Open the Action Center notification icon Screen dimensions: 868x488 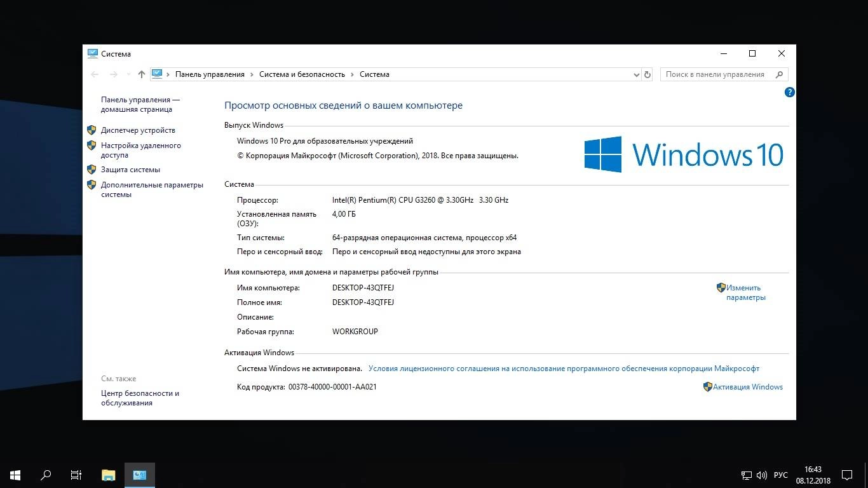click(847, 475)
